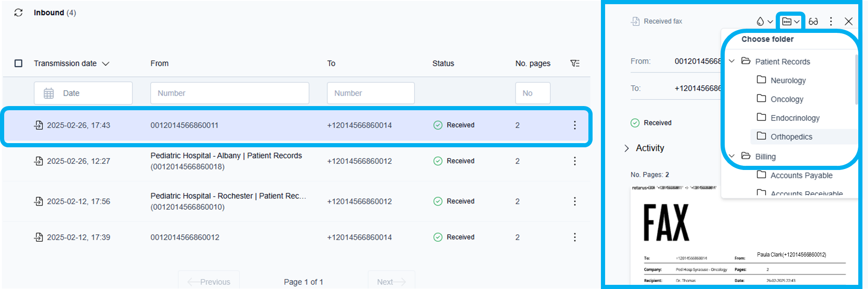Expand the Activity section

click(x=627, y=148)
